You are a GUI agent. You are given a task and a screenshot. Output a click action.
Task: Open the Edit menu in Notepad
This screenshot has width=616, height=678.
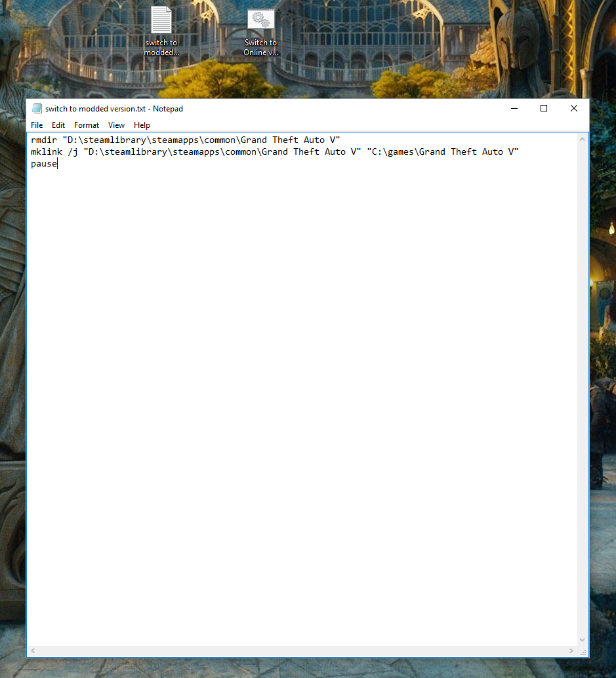(x=58, y=125)
